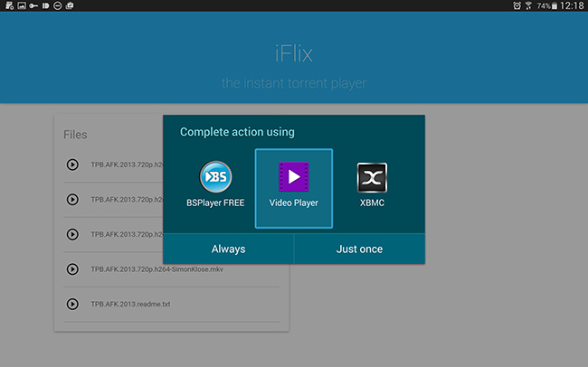Pick the XBMC app icon
This screenshot has width=588, height=367.
point(372,177)
